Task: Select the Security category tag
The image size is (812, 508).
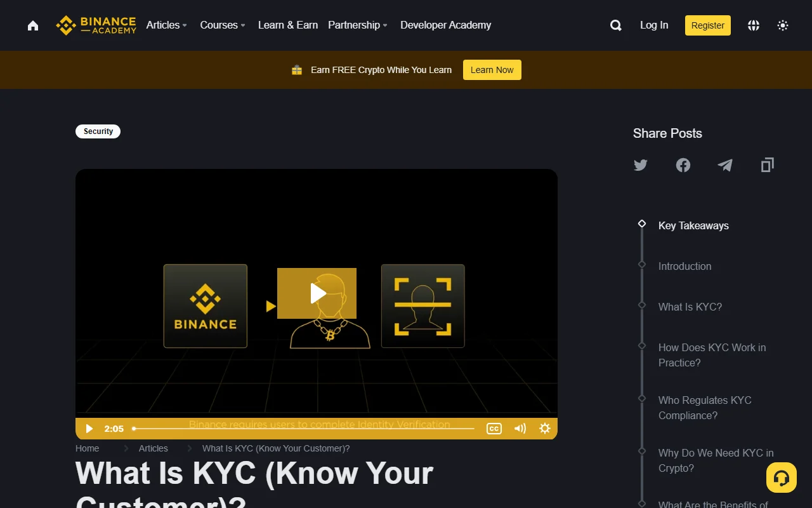Action: coord(98,131)
